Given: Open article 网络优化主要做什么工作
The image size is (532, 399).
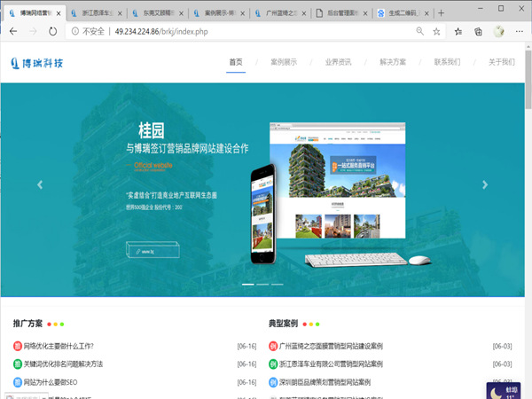Looking at the screenshot, I should (59, 346).
